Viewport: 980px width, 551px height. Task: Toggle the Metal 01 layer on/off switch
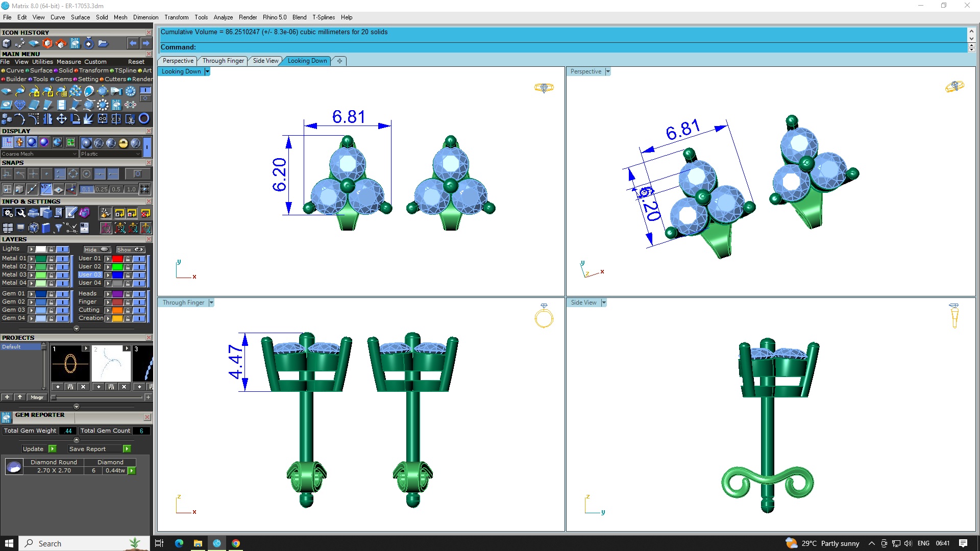pos(63,259)
